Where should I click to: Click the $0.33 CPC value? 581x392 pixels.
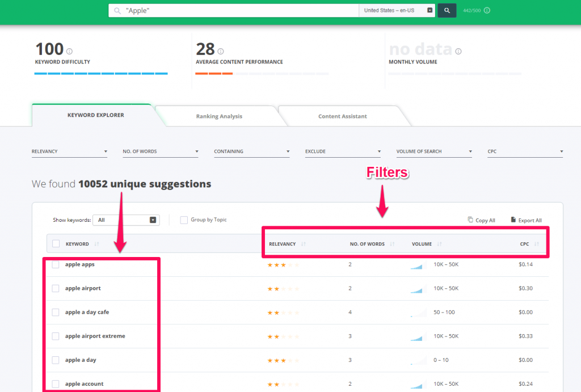tap(525, 336)
